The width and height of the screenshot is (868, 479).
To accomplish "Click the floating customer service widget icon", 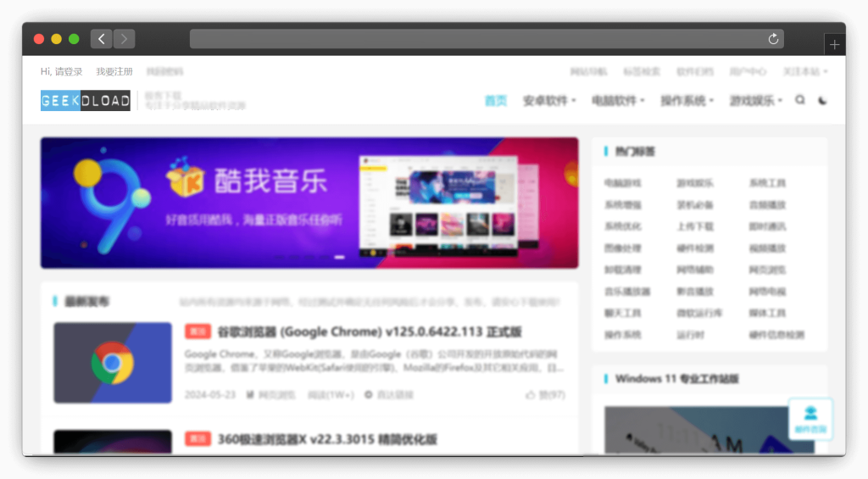I will coord(810,419).
